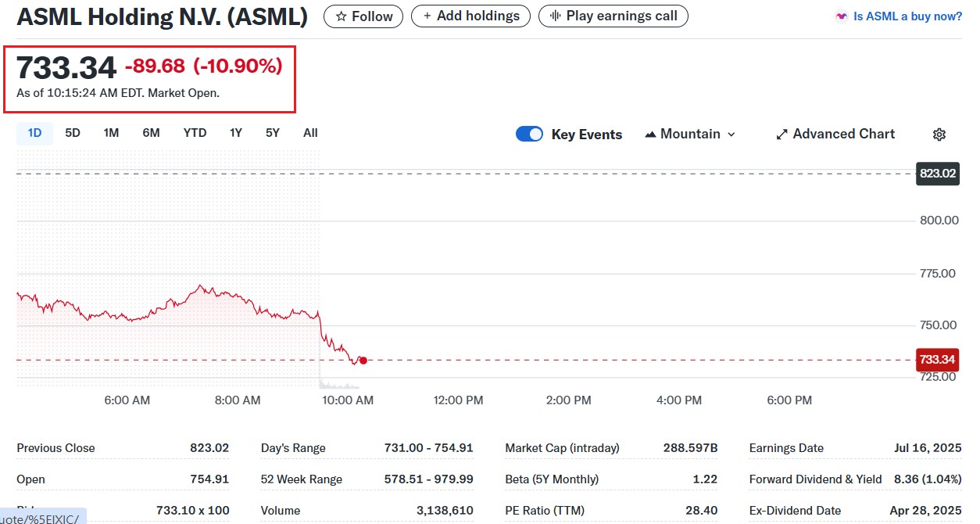The width and height of the screenshot is (980, 524).
Task: Click the 733.34 current price label on axis
Action: coord(937,360)
